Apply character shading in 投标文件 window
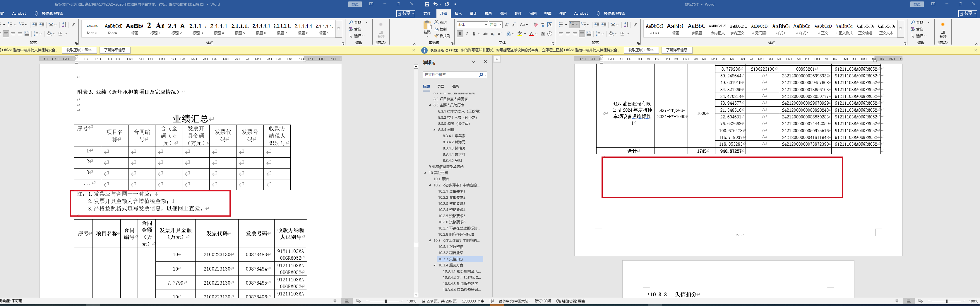Viewport: 980px width, 306px height. click(x=542, y=34)
